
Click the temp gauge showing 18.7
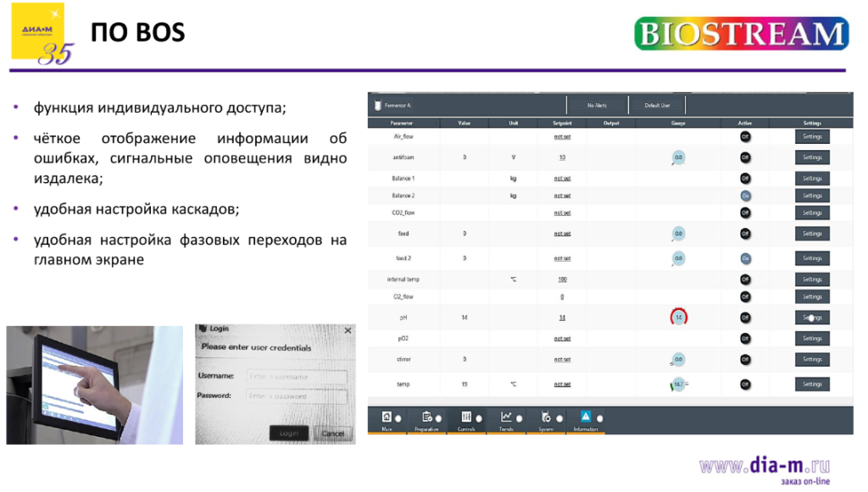(678, 384)
